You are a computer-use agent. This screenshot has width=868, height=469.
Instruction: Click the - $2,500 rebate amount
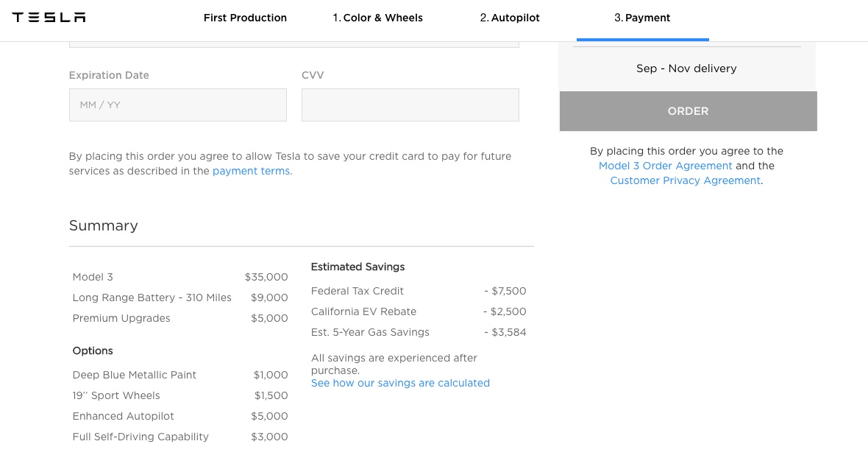[505, 311]
